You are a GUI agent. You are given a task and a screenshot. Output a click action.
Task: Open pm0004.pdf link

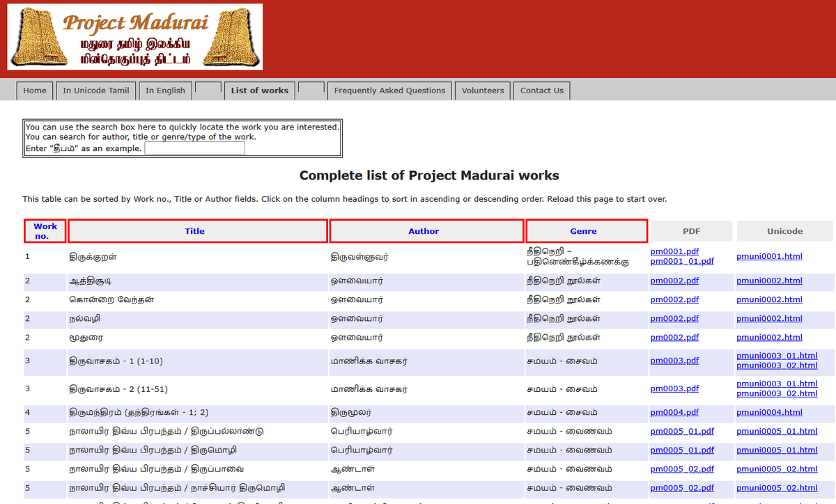[674, 412]
